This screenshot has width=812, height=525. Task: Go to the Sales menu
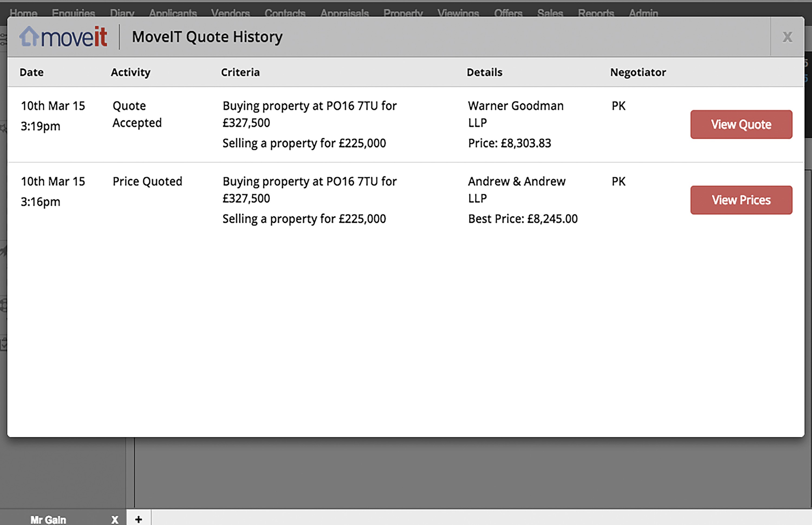click(x=550, y=13)
